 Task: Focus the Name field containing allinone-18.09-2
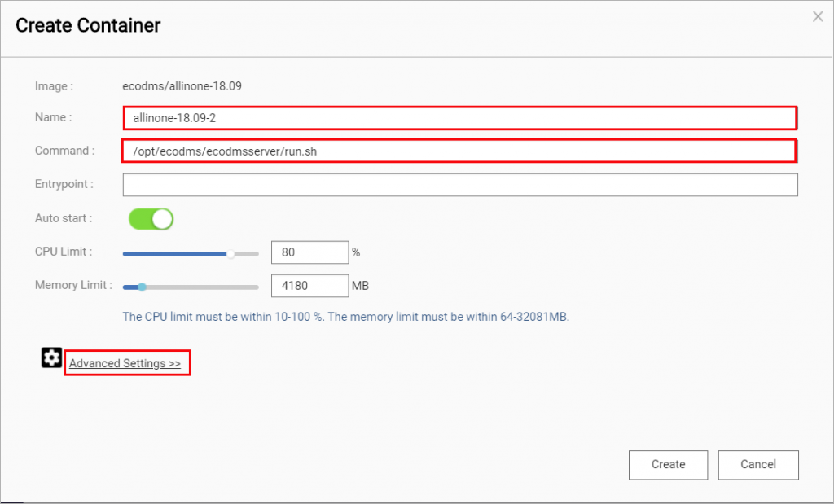click(x=460, y=118)
